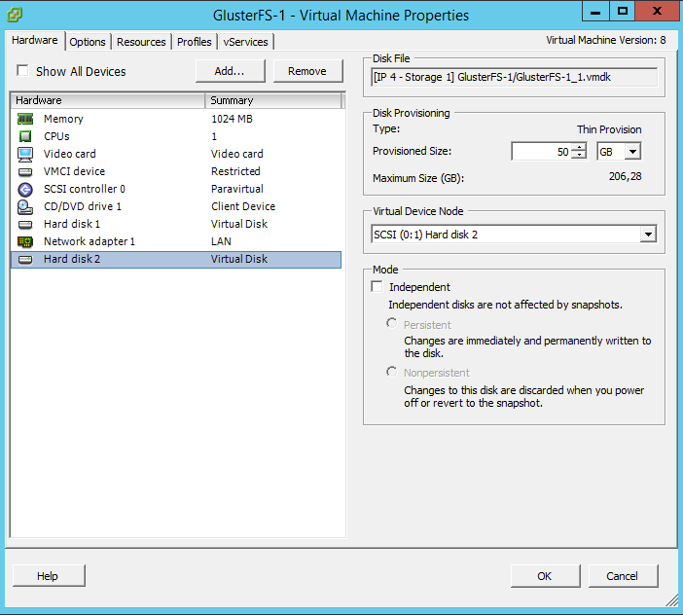The image size is (683, 616).
Task: Choose the Persistent radio option
Action: coord(391,323)
